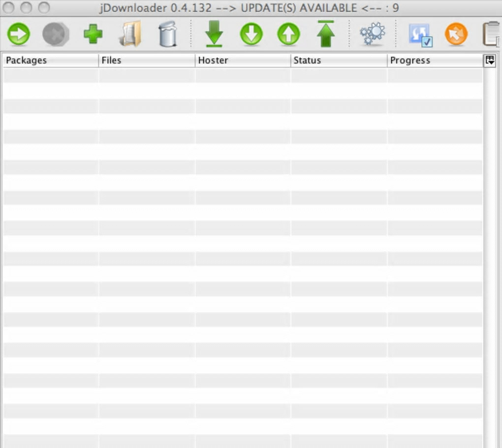Screen dimensions: 502x448
Task: Open settings via the gears icon
Action: coord(372,34)
